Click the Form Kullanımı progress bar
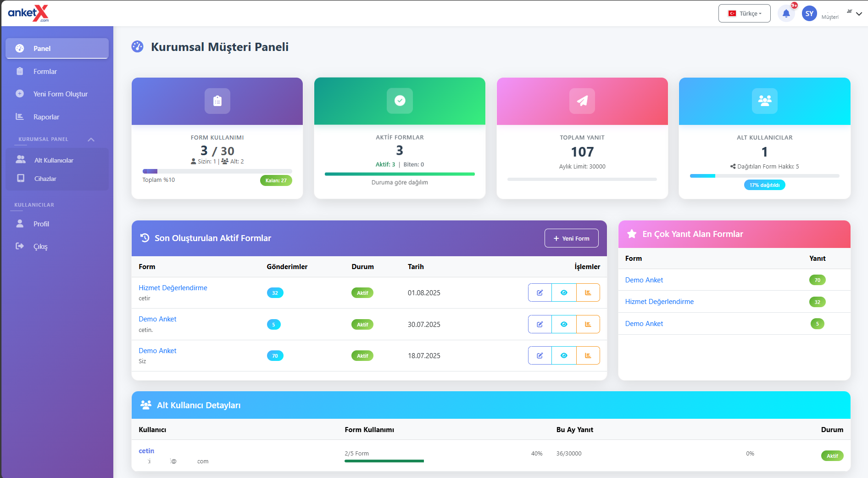868x478 pixels. [x=217, y=171]
